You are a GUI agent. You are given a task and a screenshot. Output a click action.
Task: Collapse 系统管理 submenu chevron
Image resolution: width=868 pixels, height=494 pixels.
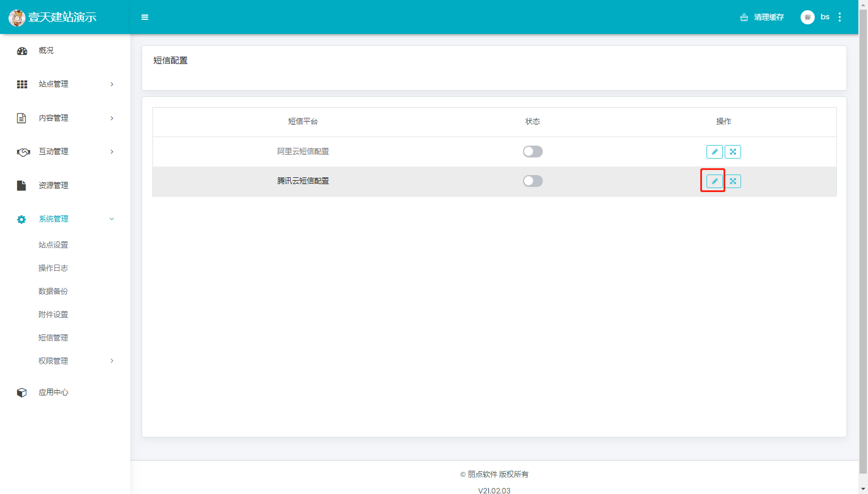click(x=112, y=219)
